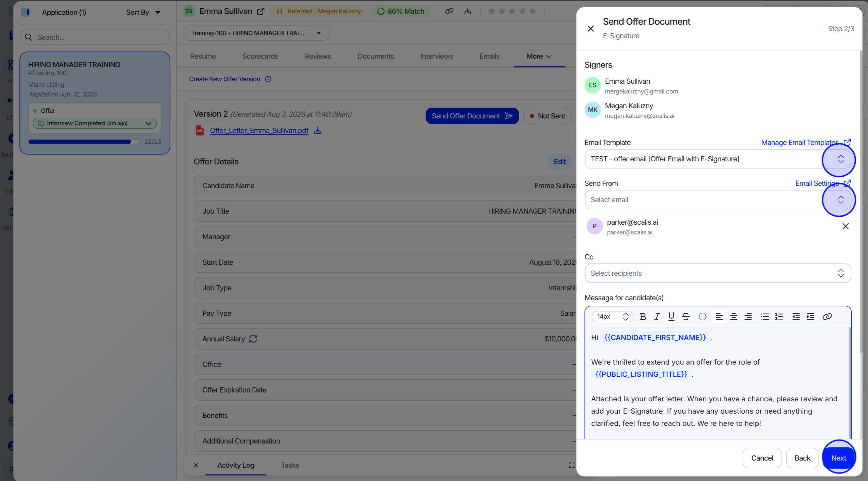Switch to the Emails tab
The height and width of the screenshot is (481, 868).
489,56
